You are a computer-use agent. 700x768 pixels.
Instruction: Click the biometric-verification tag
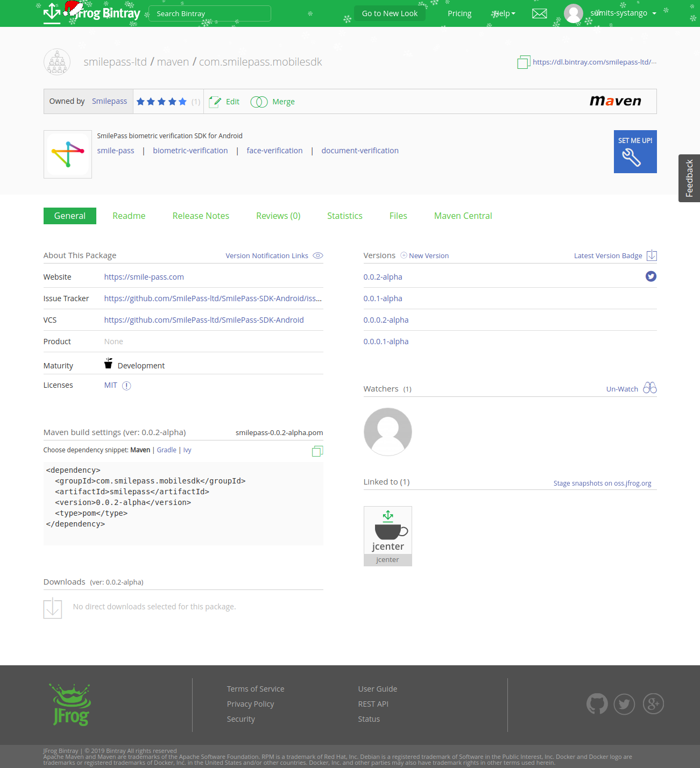(190, 151)
